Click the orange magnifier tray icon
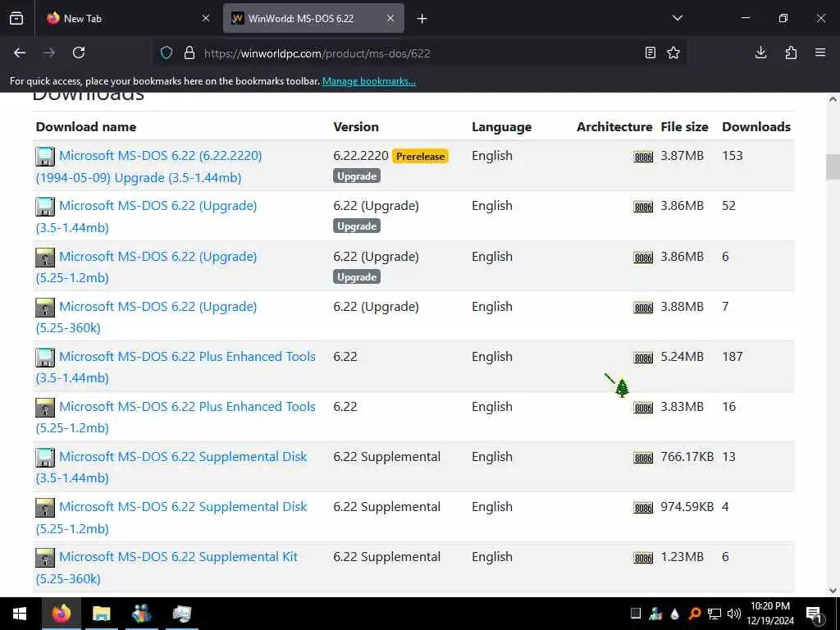The width and height of the screenshot is (840, 630). 694,614
